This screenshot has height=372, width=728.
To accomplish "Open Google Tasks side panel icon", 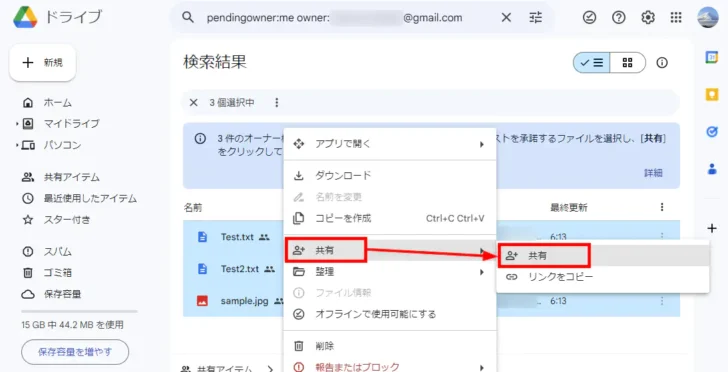I will click(x=712, y=132).
